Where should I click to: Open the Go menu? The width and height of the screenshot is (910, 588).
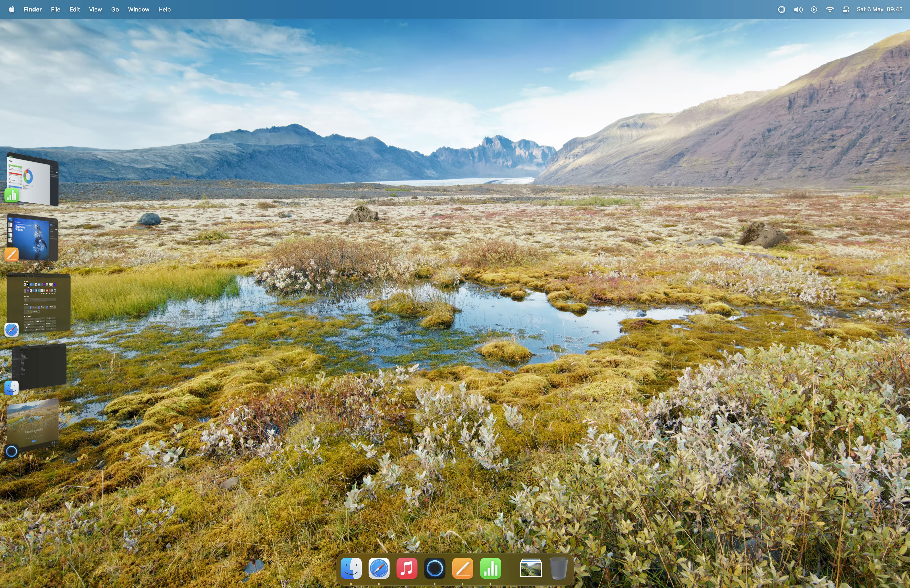[115, 10]
